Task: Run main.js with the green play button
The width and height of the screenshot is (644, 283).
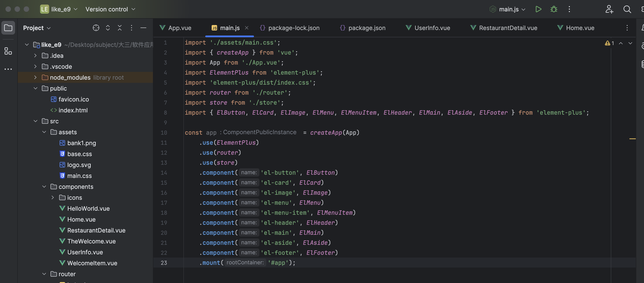Action: coord(538,9)
